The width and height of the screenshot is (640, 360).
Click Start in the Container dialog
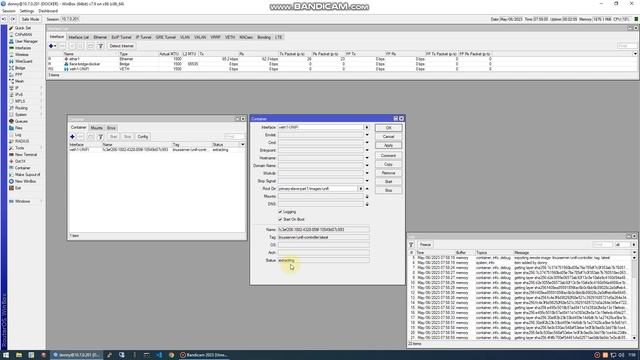388,182
